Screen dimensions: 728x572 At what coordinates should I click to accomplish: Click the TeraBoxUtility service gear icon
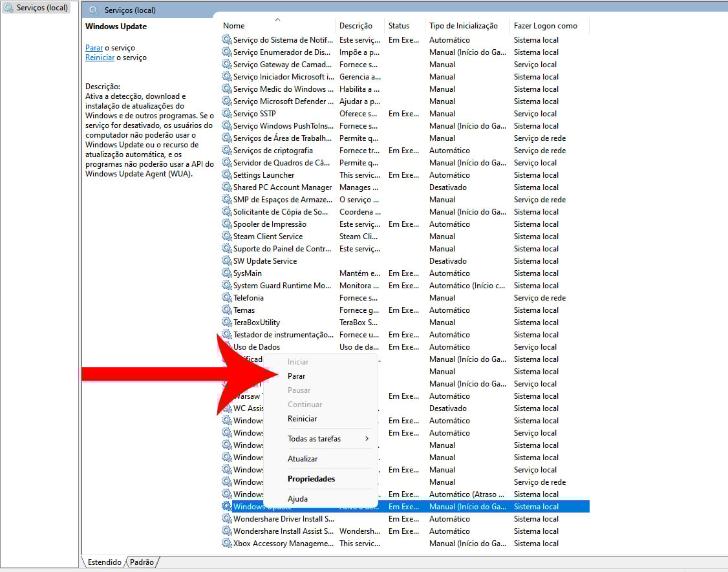pos(226,323)
